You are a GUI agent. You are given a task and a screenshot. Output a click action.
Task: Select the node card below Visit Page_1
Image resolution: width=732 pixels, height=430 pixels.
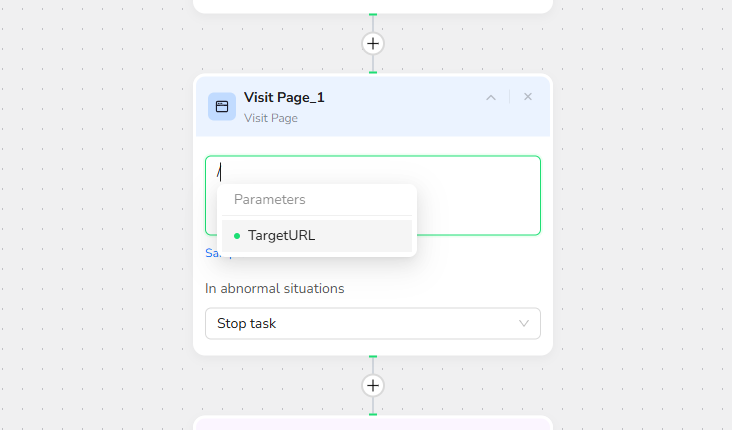(373, 424)
